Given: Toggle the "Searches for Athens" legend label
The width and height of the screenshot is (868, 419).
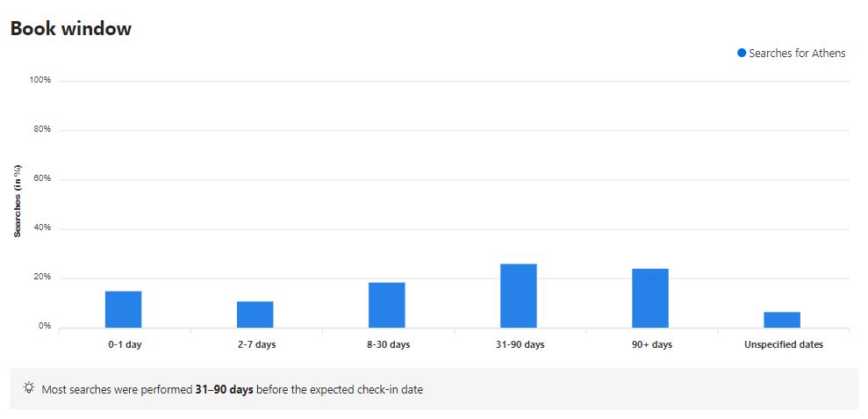Looking at the screenshot, I should [797, 54].
